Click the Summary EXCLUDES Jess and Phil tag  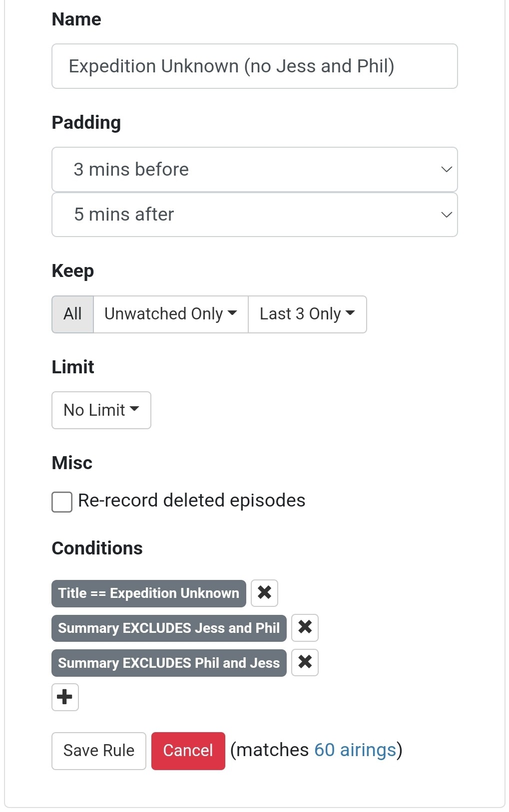pos(168,628)
